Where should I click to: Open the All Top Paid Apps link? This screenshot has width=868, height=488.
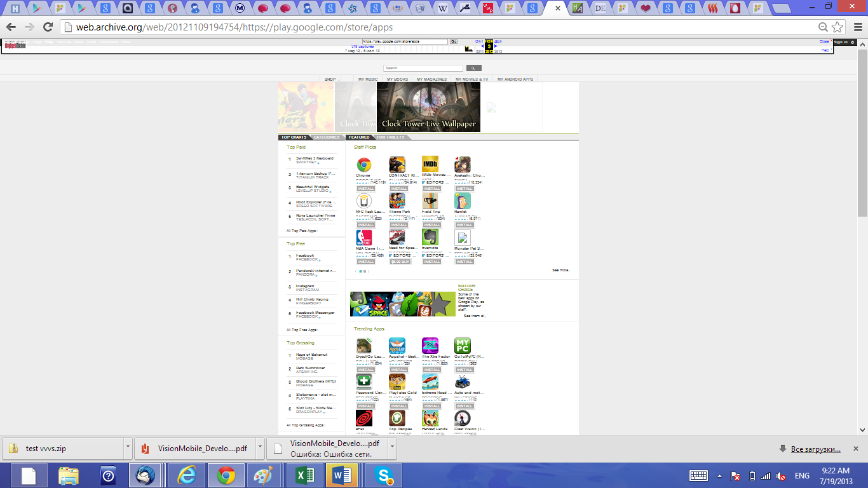coord(301,231)
